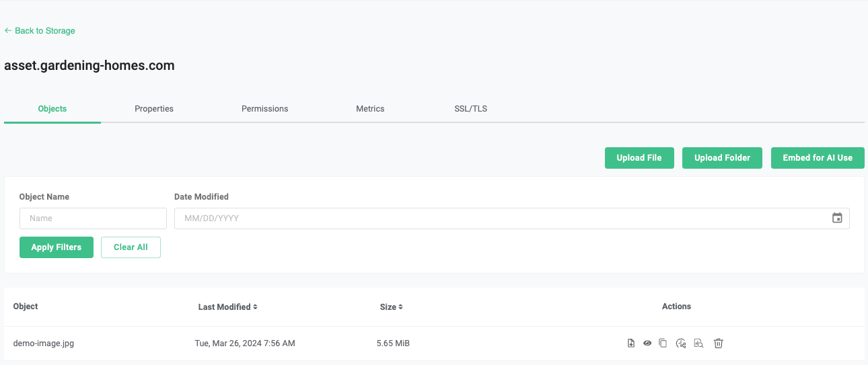This screenshot has width=868, height=365.
Task: Apply Filters to the object list
Action: tap(57, 247)
